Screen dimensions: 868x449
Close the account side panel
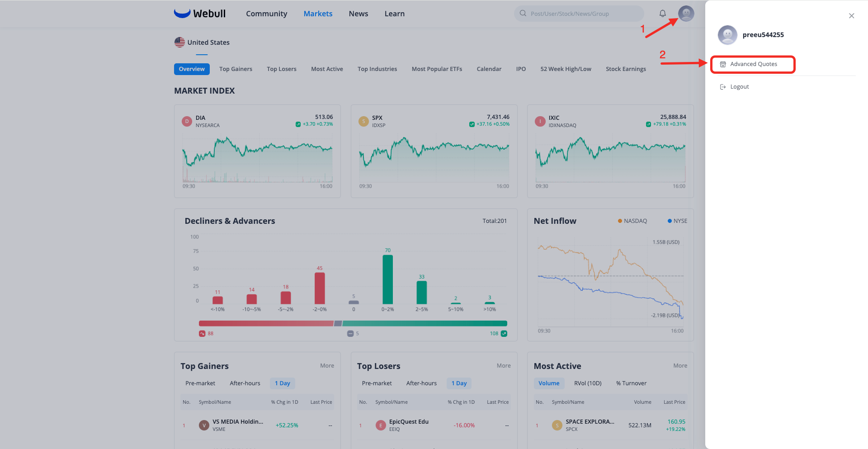click(x=851, y=16)
